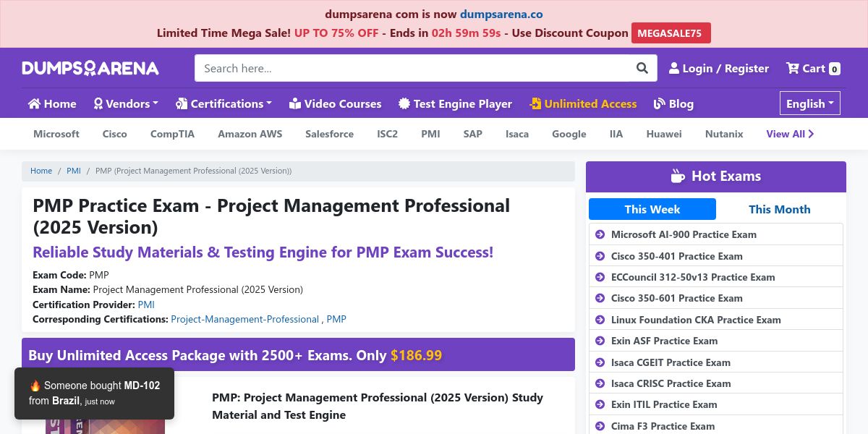Open the Isaca vendor link
This screenshot has height=434, width=868.
(x=517, y=134)
